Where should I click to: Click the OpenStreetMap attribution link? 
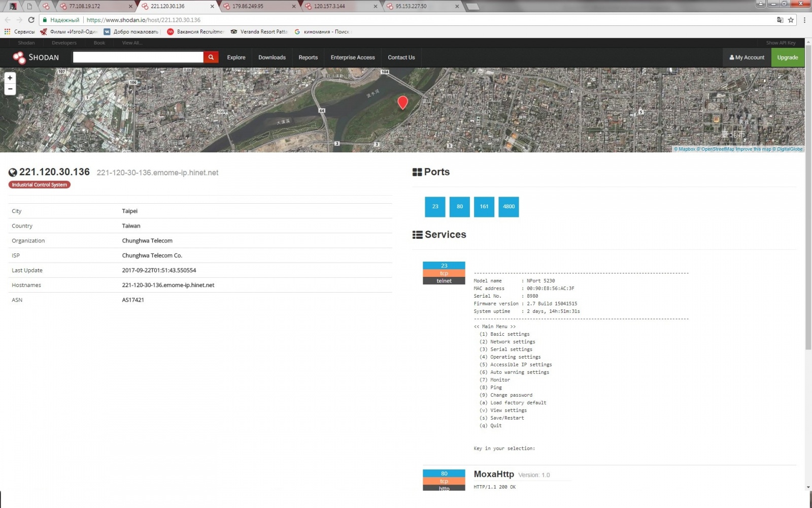pyautogui.click(x=716, y=149)
